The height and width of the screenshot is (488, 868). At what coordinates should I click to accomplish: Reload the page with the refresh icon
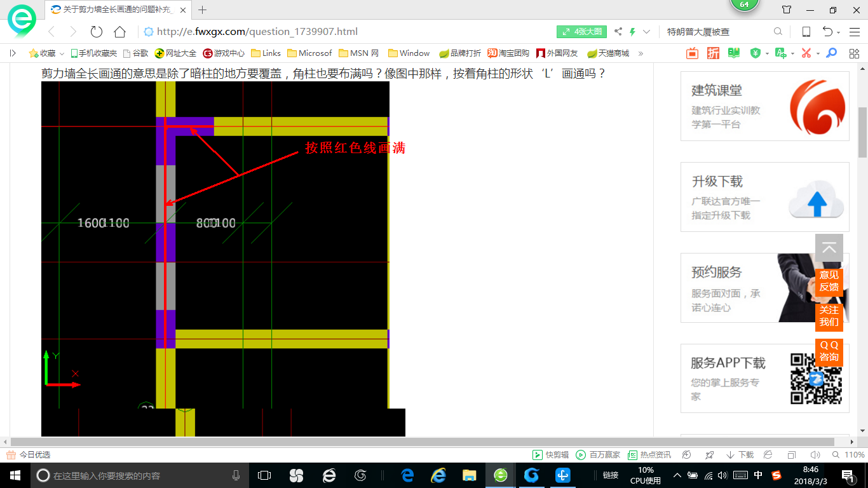pos(97,32)
